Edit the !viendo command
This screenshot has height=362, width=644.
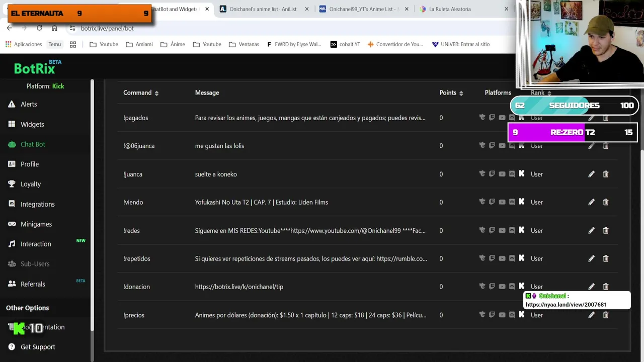[591, 202]
